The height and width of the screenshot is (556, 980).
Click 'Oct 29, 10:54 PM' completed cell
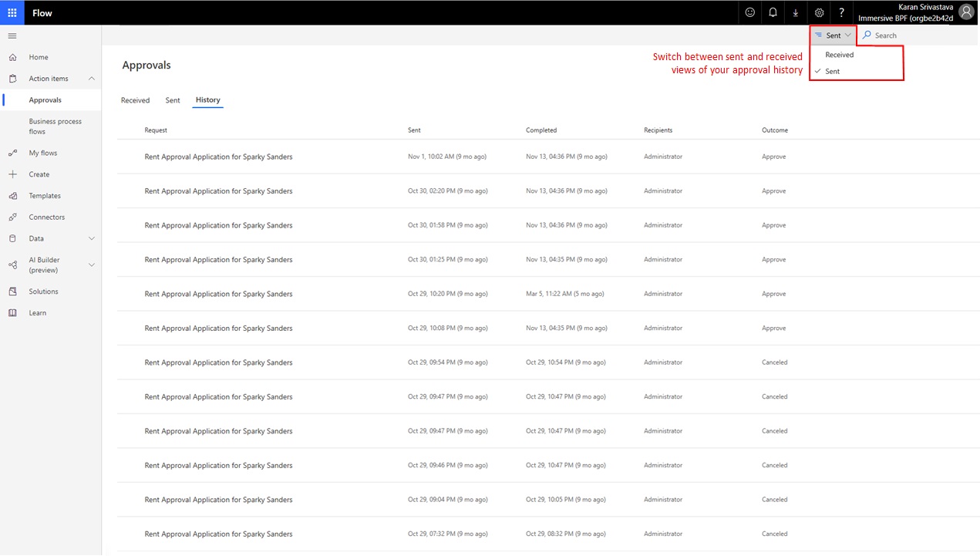pyautogui.click(x=566, y=362)
